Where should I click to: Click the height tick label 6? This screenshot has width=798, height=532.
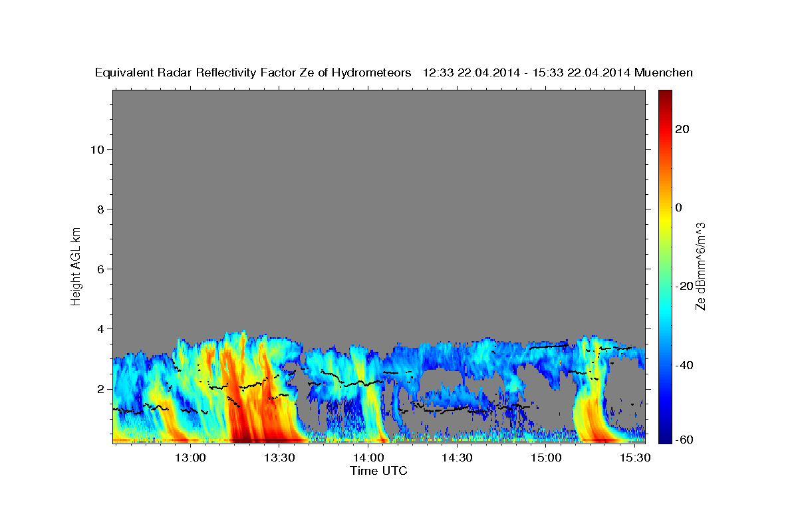coord(101,269)
